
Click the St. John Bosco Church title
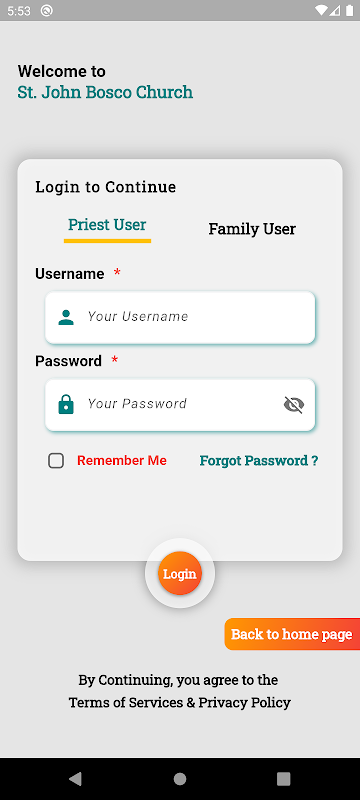pyautogui.click(x=105, y=92)
